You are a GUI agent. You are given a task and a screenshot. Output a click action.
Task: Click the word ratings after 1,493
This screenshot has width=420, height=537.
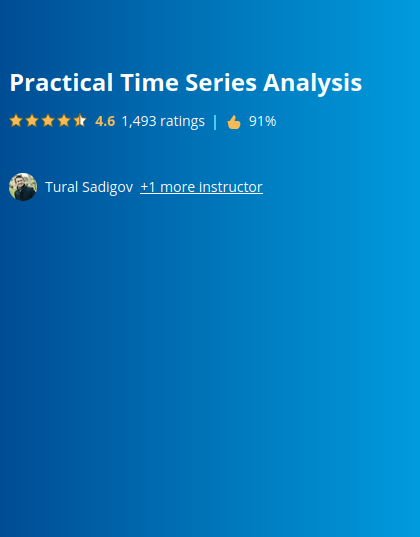(x=182, y=122)
